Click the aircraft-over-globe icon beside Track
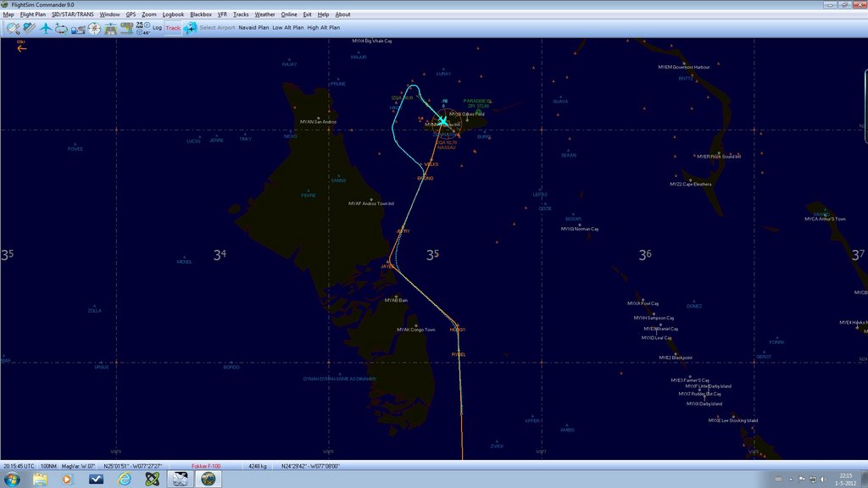The image size is (868, 488). point(190,28)
